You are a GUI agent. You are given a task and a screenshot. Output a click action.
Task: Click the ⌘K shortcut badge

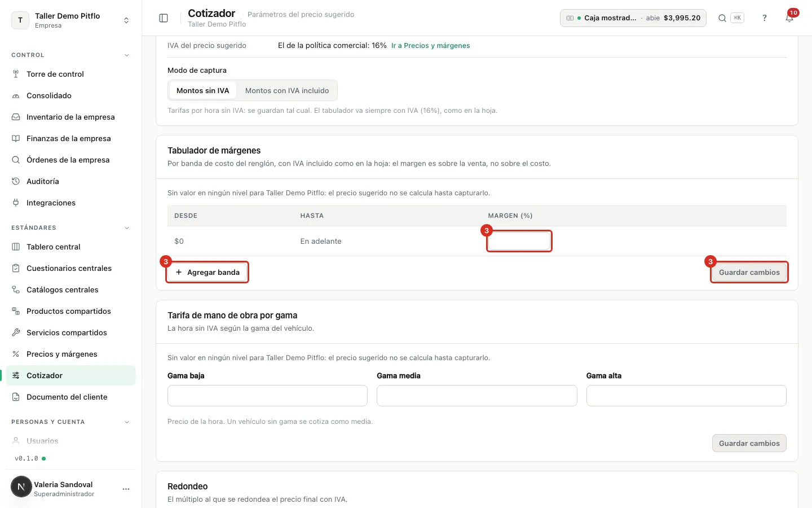(737, 18)
